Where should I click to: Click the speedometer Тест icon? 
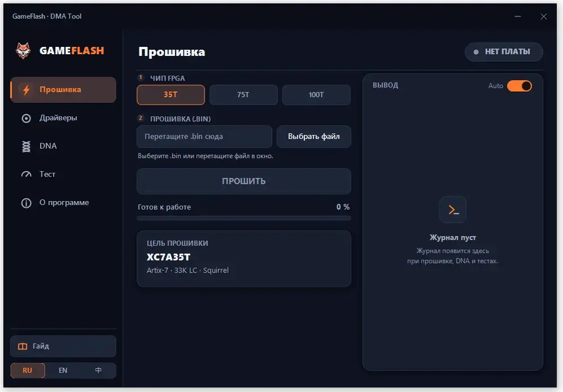pyautogui.click(x=26, y=175)
